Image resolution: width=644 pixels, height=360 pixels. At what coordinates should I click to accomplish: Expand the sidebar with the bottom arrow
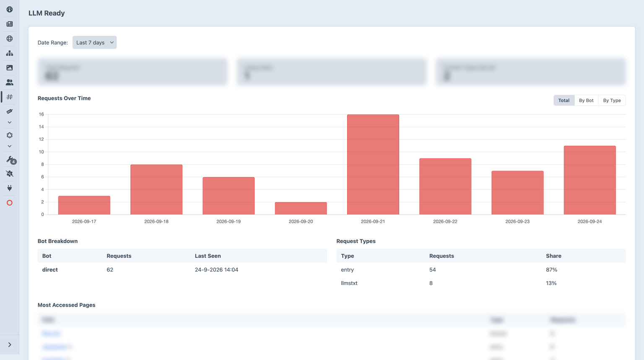(9, 344)
